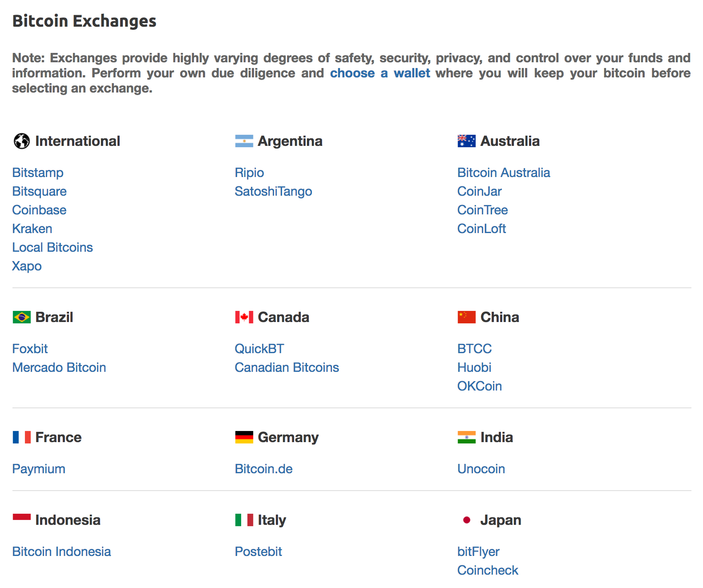This screenshot has width=703, height=588.
Task: Visit the Postebit link
Action: pos(259,552)
